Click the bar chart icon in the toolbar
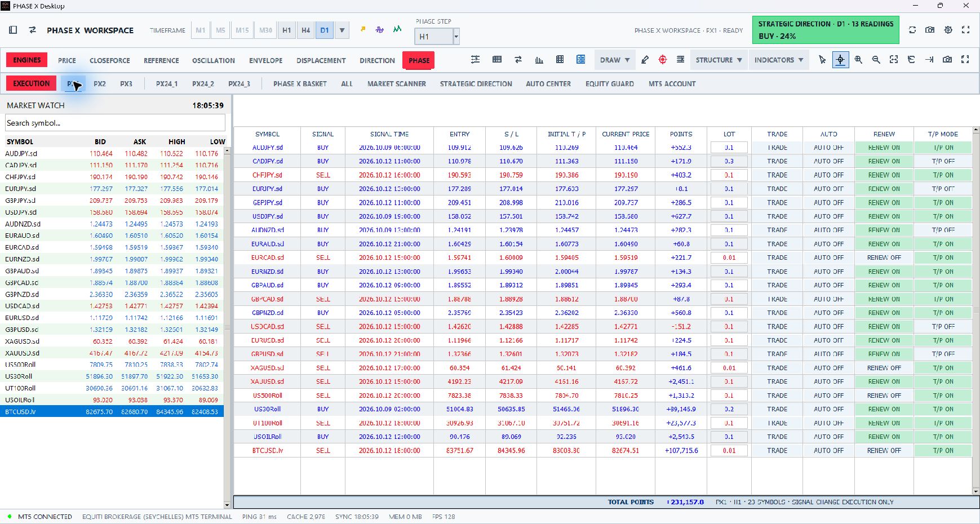The width and height of the screenshot is (980, 524). [539, 60]
